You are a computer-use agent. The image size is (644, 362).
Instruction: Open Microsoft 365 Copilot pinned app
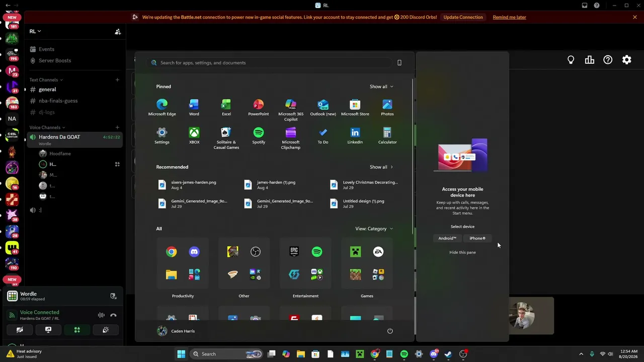[x=291, y=110]
